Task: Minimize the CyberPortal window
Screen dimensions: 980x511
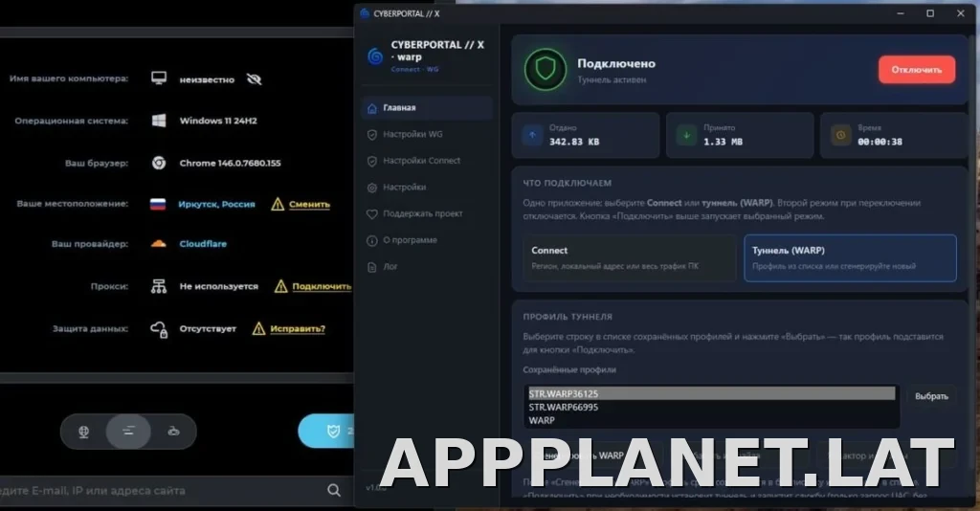Action: tap(901, 13)
